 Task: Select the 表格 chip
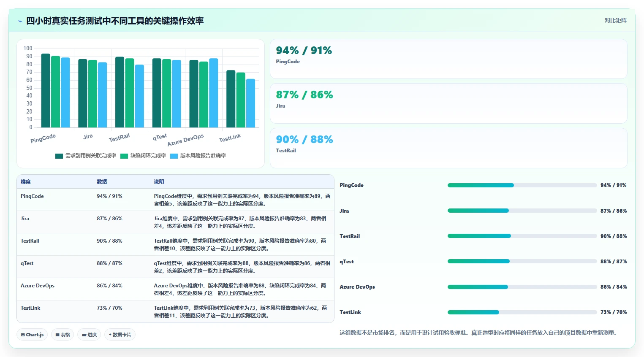pyautogui.click(x=62, y=335)
